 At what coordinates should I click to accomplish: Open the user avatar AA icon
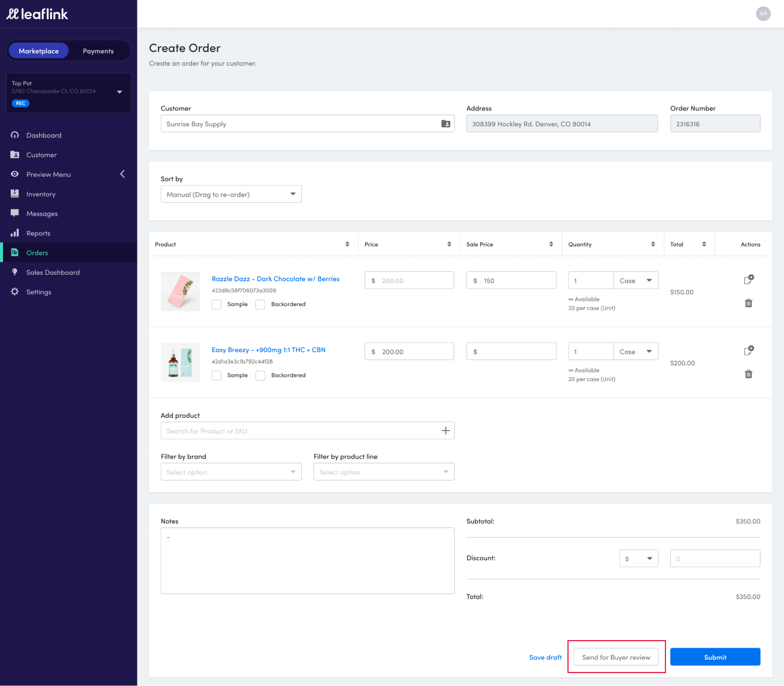click(763, 14)
